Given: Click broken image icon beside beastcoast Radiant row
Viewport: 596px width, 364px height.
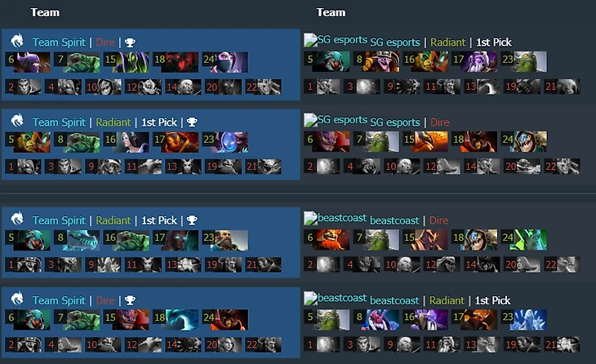Looking at the screenshot, I should point(310,298).
